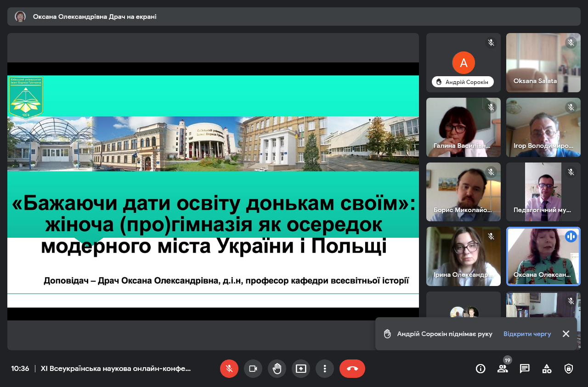Toggle the microphone mute button
Screen dimensions: 588x387
point(229,369)
